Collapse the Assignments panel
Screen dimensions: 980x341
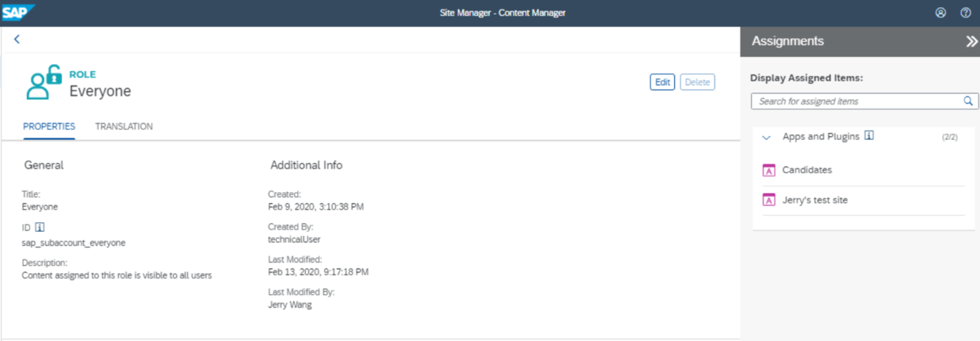tap(971, 42)
